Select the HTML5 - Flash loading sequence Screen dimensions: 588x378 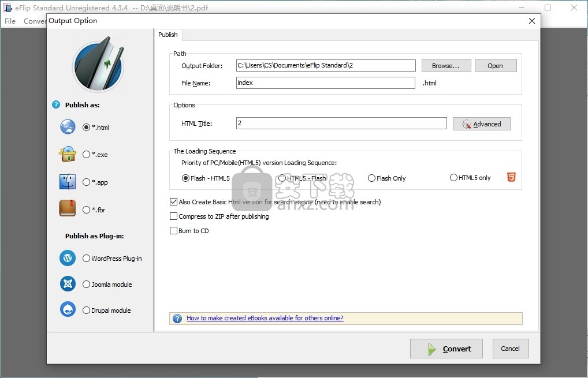(x=302, y=178)
